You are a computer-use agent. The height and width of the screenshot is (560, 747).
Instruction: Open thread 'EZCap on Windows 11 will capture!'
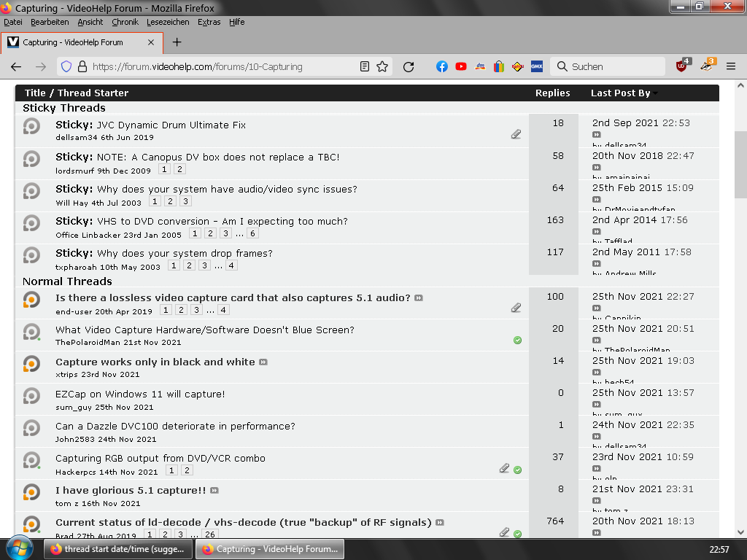[140, 394]
